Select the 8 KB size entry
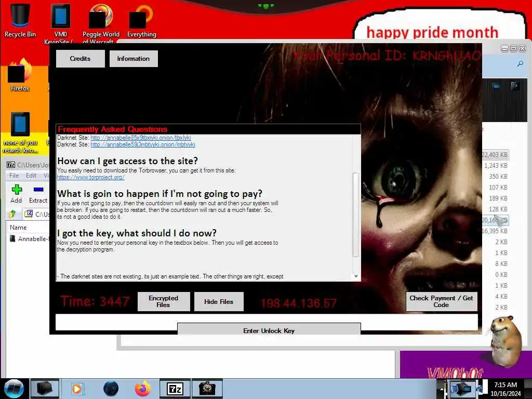The image size is (532, 399). coord(501,263)
